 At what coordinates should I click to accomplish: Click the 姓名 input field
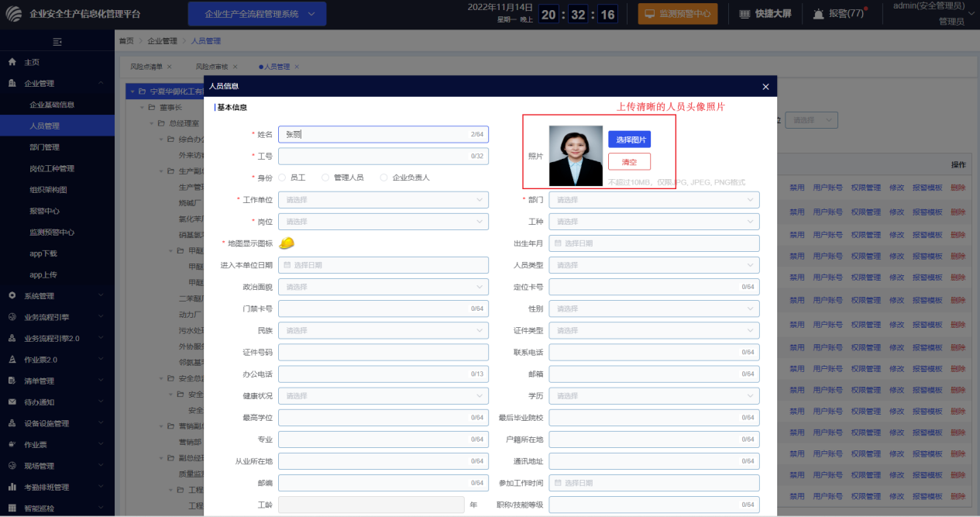tap(383, 134)
